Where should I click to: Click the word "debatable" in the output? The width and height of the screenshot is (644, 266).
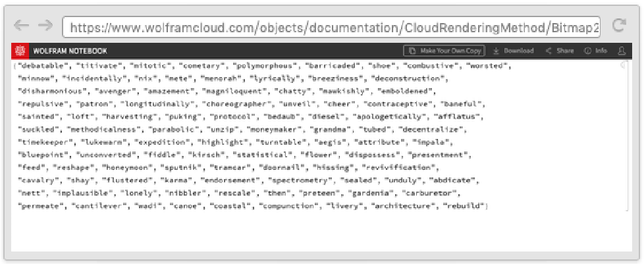click(42, 66)
